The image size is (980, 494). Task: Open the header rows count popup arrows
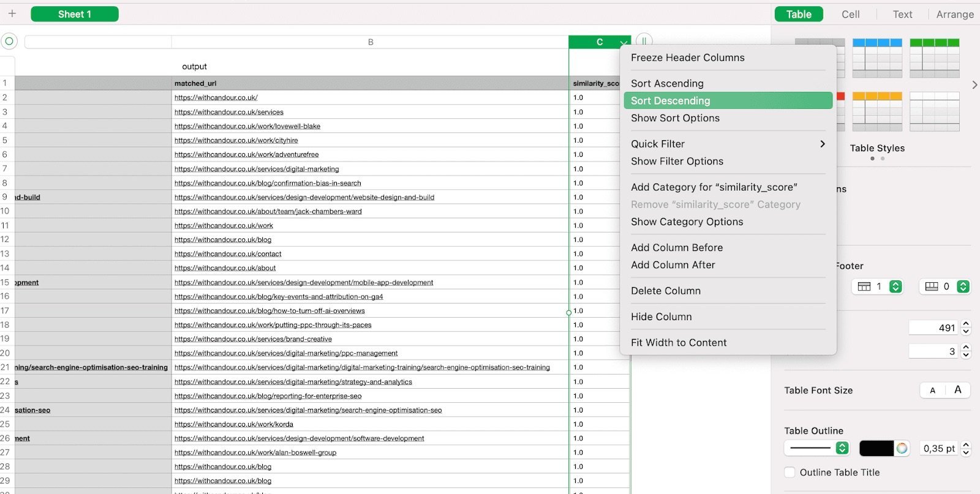click(895, 286)
